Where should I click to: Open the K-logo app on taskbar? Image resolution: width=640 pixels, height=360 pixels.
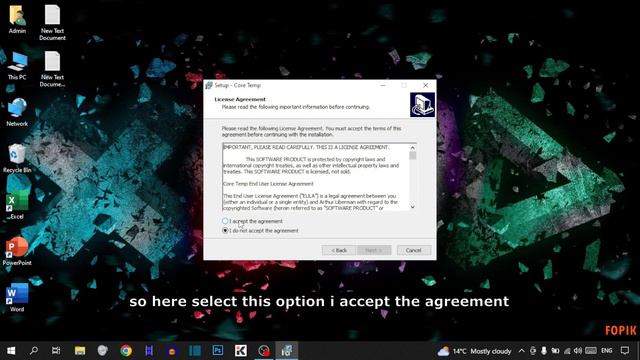(241, 351)
